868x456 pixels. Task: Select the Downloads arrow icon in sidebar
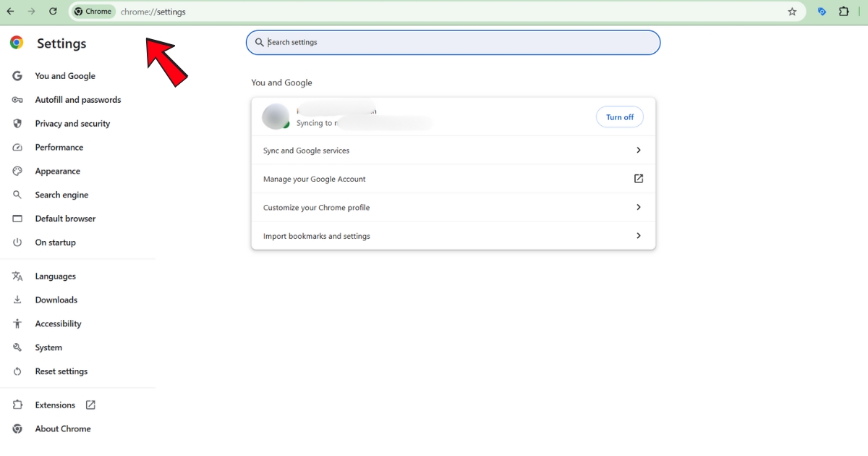tap(17, 299)
